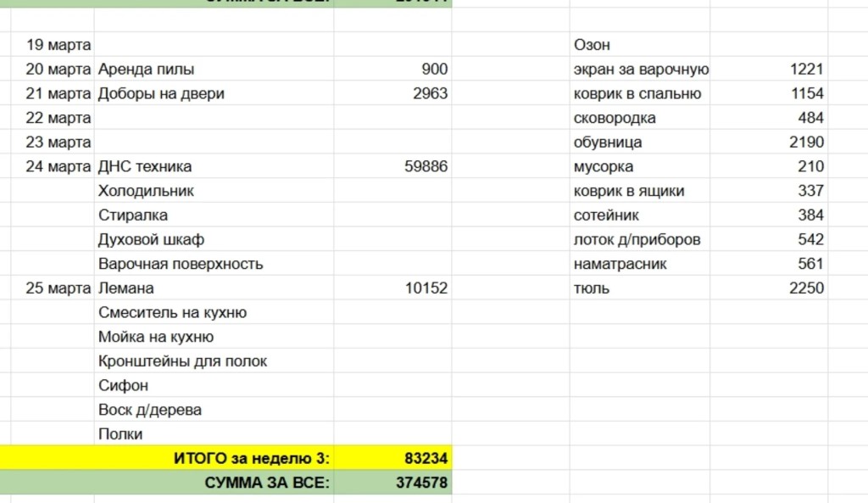Click the '25 марта' date cell

click(x=58, y=288)
